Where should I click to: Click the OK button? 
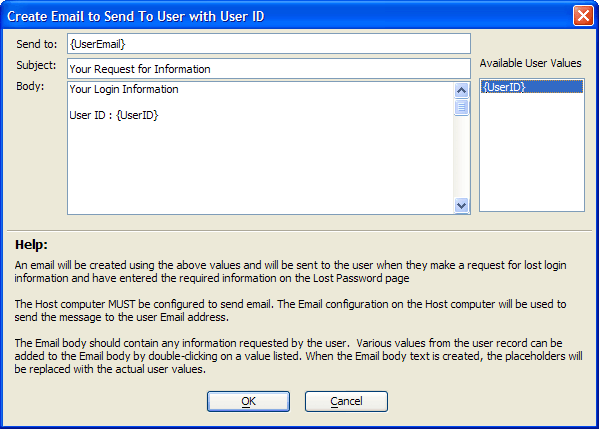click(248, 401)
